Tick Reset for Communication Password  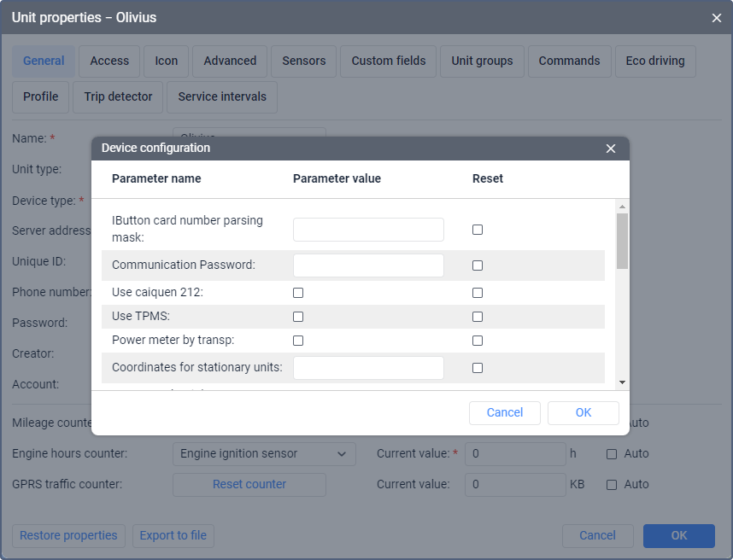click(x=478, y=265)
